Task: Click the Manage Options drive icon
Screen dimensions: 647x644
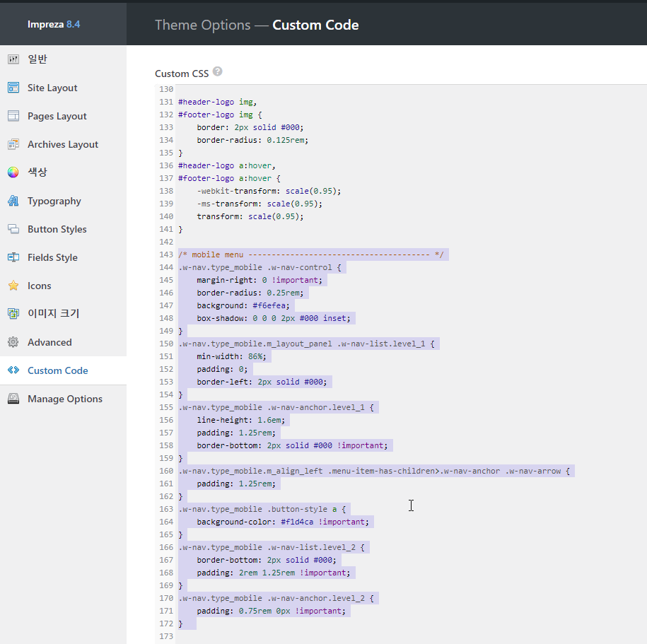Action: tap(13, 399)
